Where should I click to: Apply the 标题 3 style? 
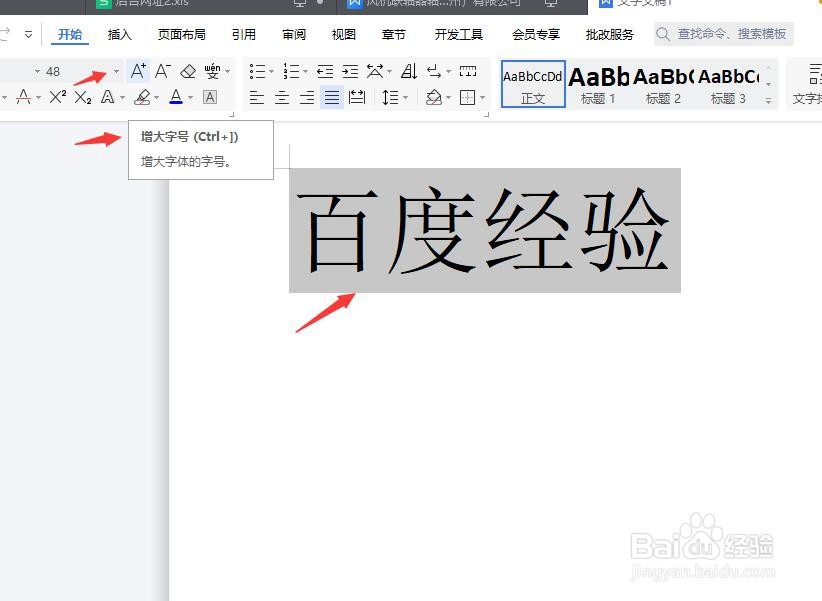[728, 84]
